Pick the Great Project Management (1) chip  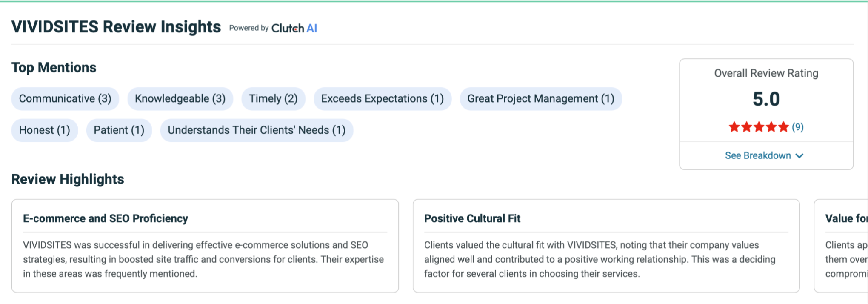pos(540,99)
